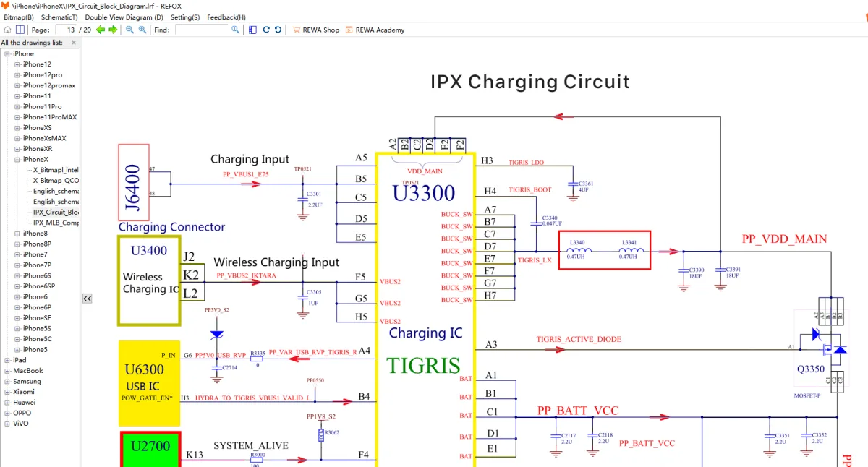Screen dimensions: 868x467
Task: Expand the Samsung tree node
Action: 7,381
